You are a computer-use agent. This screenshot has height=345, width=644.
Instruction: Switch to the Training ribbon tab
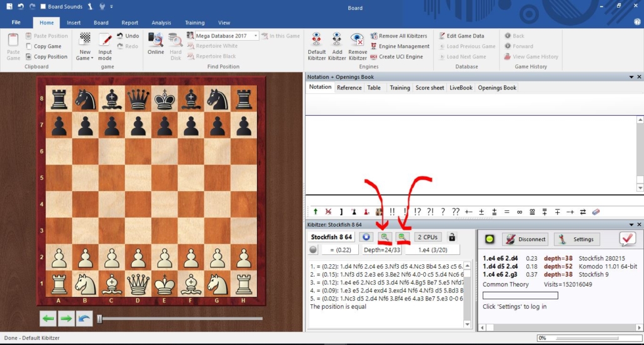[194, 23]
